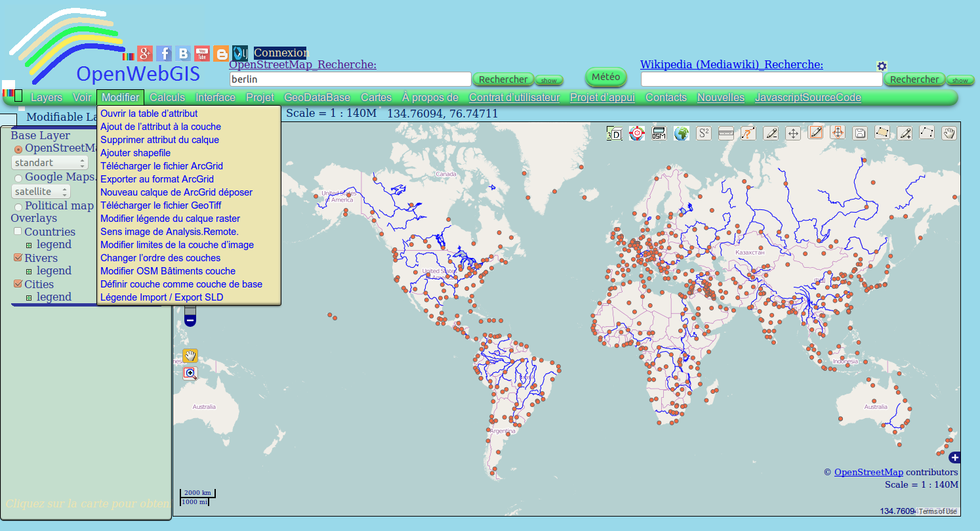Expand the Countries legend
The image size is (980, 531).
[x=29, y=245]
